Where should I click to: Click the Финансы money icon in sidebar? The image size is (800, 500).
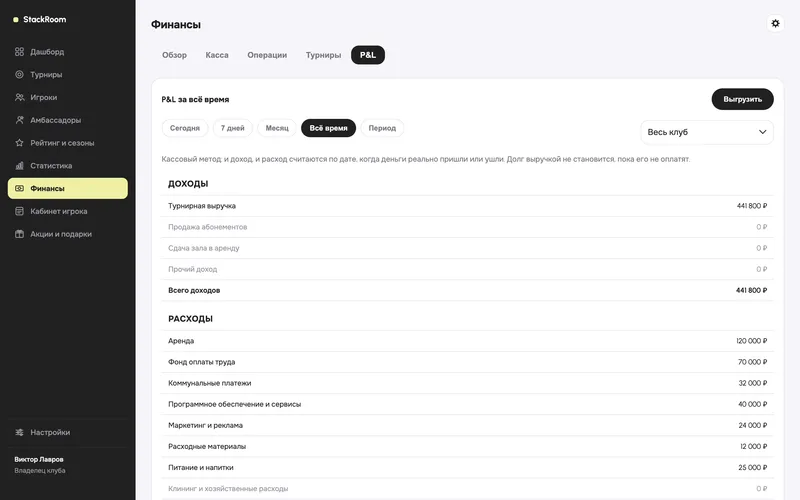click(x=19, y=188)
